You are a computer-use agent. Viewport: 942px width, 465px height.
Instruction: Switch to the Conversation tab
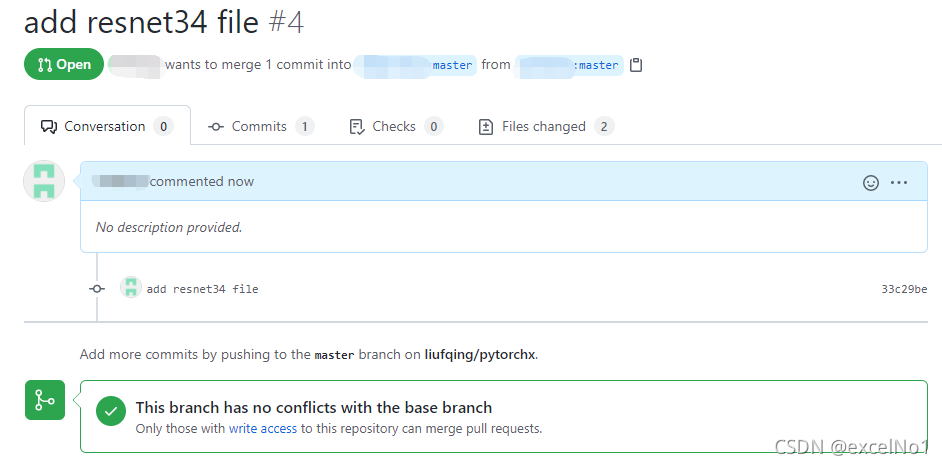(x=106, y=127)
